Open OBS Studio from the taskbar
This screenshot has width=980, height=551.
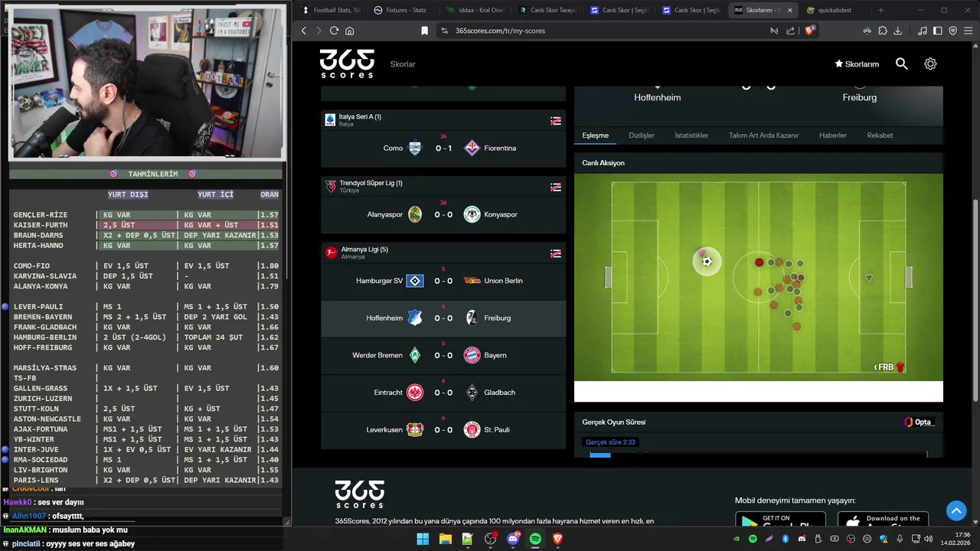pyautogui.click(x=490, y=539)
